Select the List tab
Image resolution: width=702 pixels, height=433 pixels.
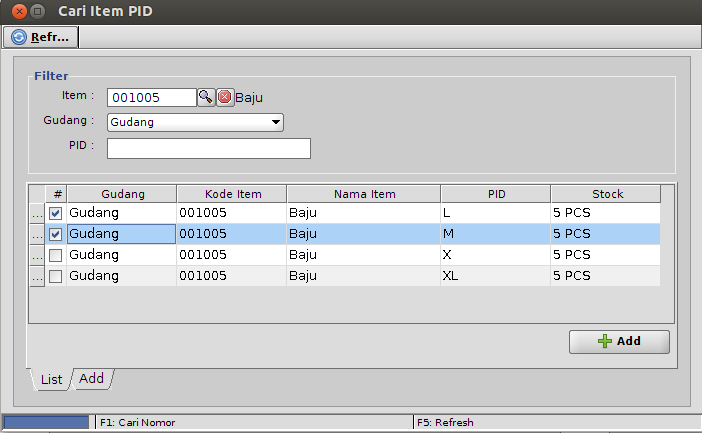[51, 379]
